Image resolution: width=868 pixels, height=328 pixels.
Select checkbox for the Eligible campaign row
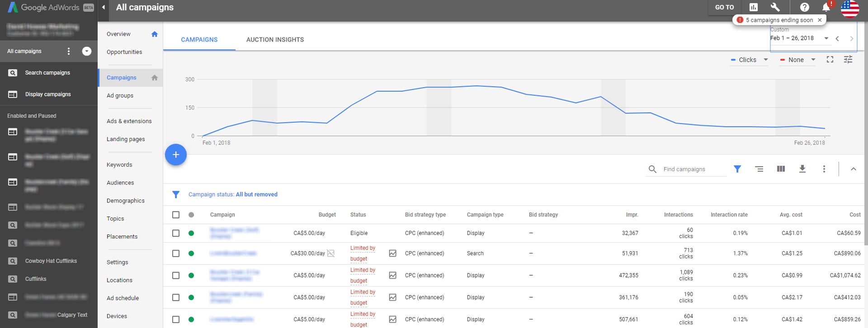pos(176,233)
